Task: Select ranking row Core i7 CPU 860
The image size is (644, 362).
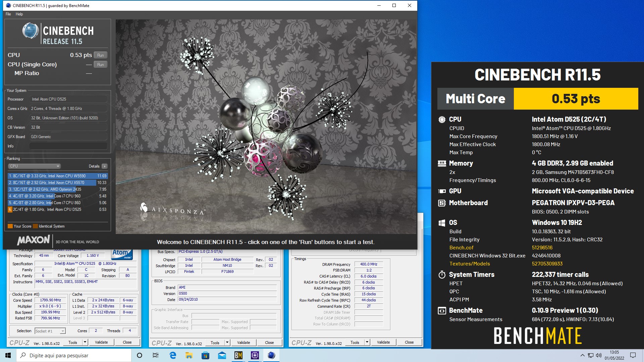Action: pos(58,203)
